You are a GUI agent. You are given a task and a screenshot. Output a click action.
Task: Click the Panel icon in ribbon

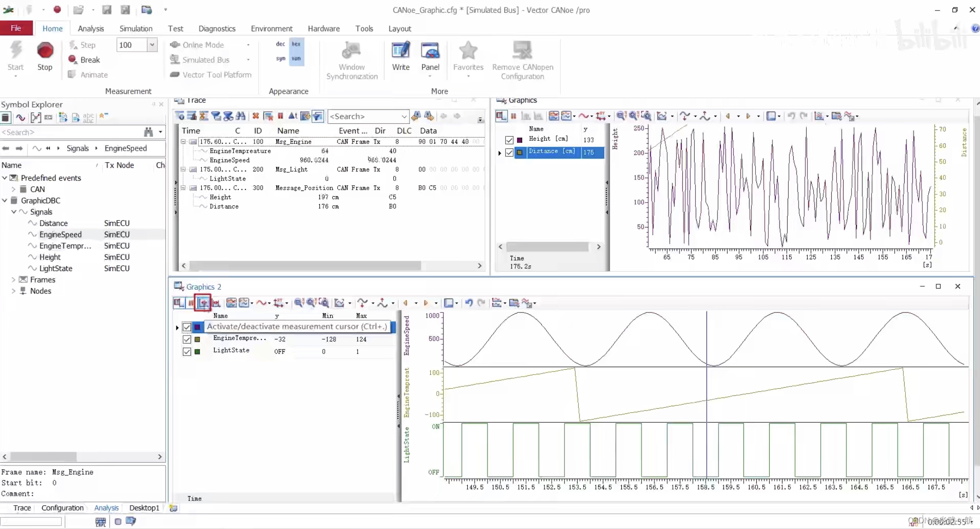point(430,51)
